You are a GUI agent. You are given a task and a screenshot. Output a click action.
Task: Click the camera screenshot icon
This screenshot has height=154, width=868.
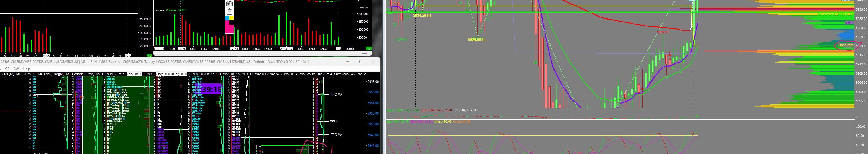pos(229,4)
